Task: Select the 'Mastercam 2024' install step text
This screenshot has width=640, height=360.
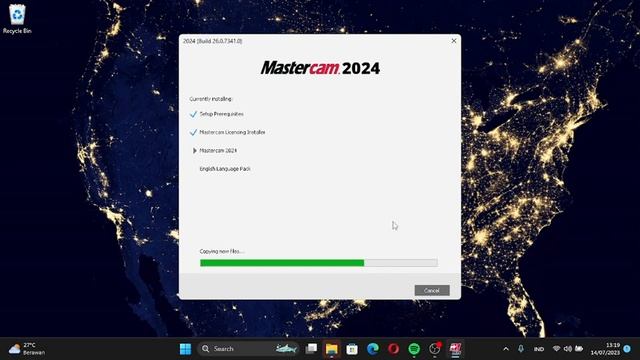Action: point(218,151)
